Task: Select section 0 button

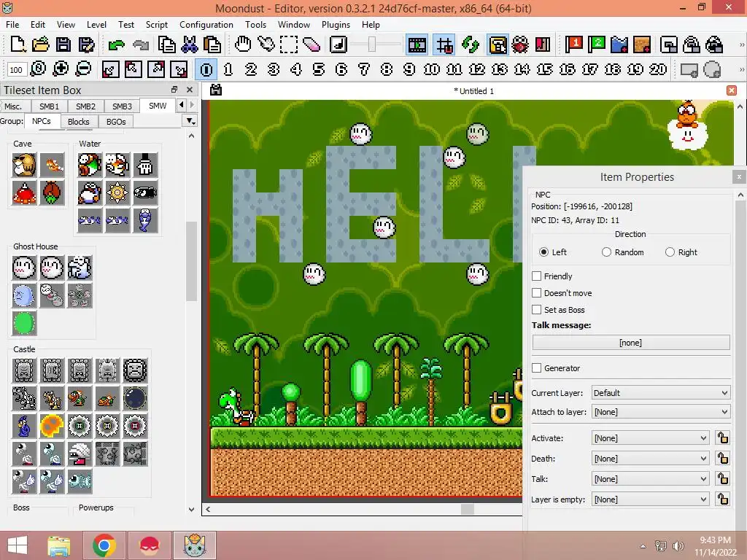Action: pos(206,69)
